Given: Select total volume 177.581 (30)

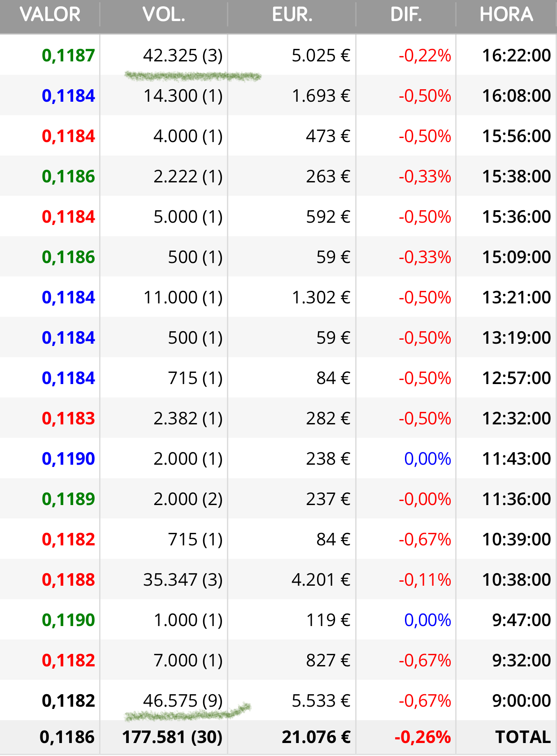Looking at the screenshot, I should tap(172, 737).
